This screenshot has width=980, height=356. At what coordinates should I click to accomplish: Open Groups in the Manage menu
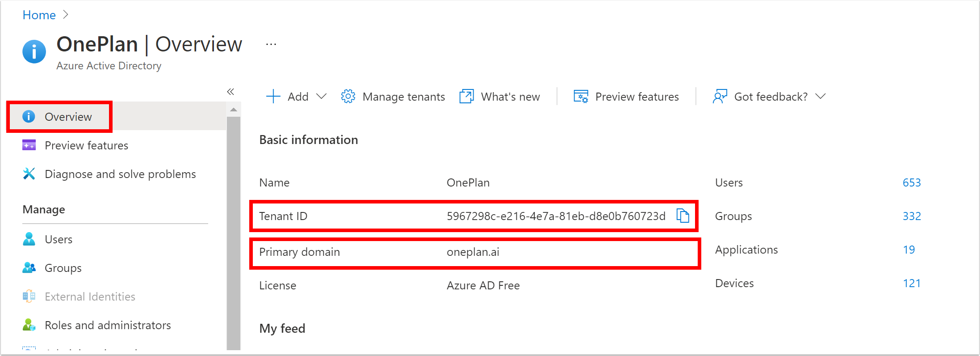coord(63,268)
